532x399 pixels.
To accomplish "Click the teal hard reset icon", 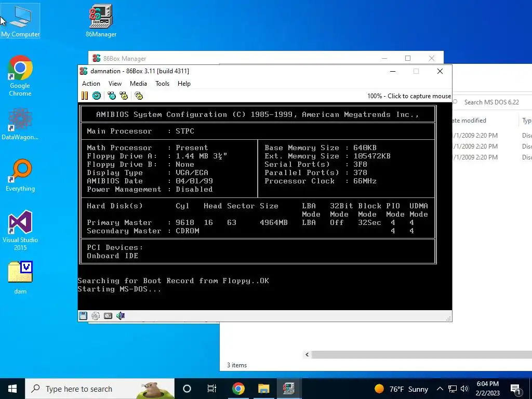I will 97,96.
